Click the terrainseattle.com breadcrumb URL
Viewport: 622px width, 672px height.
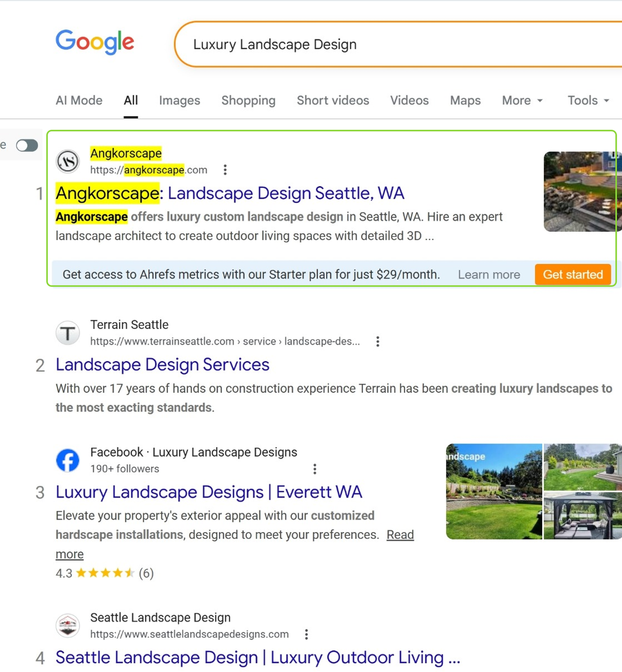click(225, 342)
